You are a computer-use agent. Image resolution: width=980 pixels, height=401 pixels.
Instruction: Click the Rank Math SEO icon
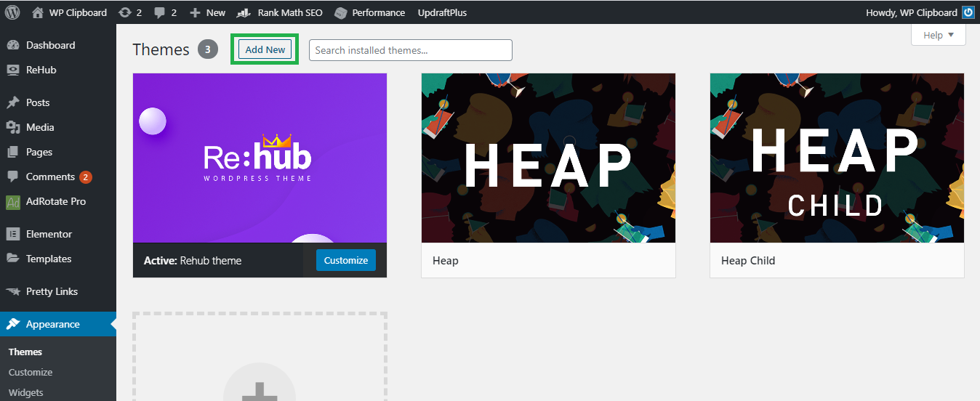click(x=244, y=12)
